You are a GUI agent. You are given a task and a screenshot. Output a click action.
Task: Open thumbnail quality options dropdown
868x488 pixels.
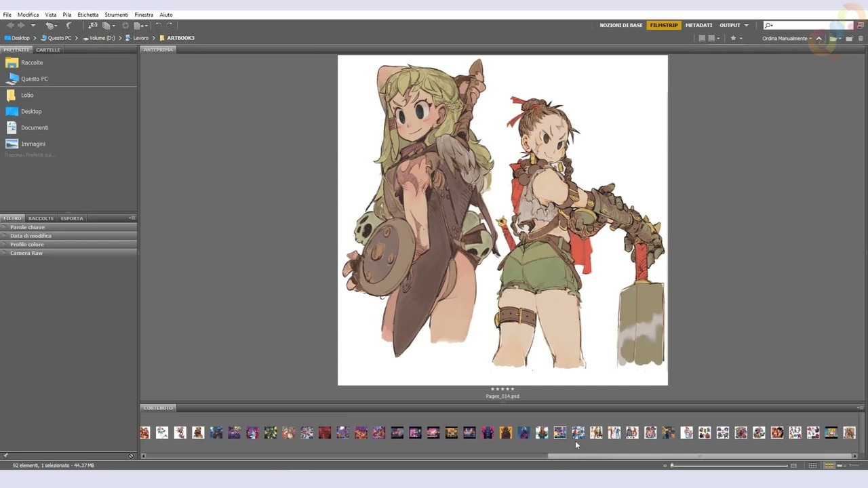713,38
